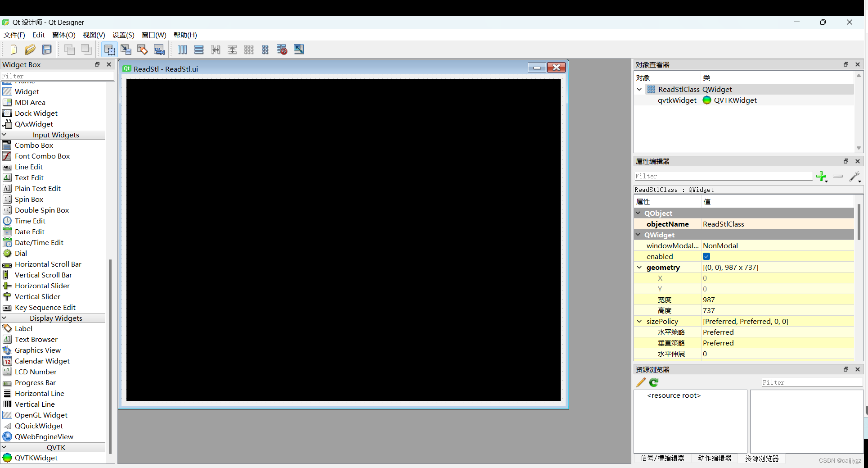Collapse the geometry property group

coord(639,267)
